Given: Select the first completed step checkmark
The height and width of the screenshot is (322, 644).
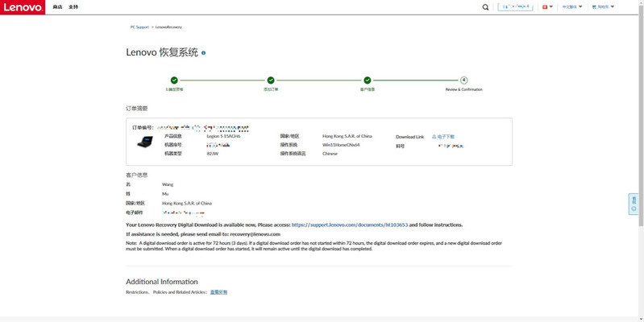Looking at the screenshot, I should 174,80.
